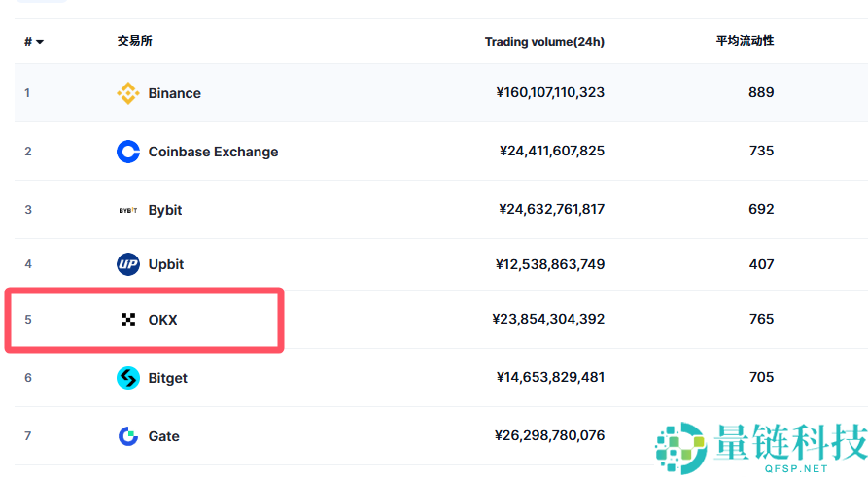Click the Bitget logo icon
The image size is (868, 479).
(127, 378)
